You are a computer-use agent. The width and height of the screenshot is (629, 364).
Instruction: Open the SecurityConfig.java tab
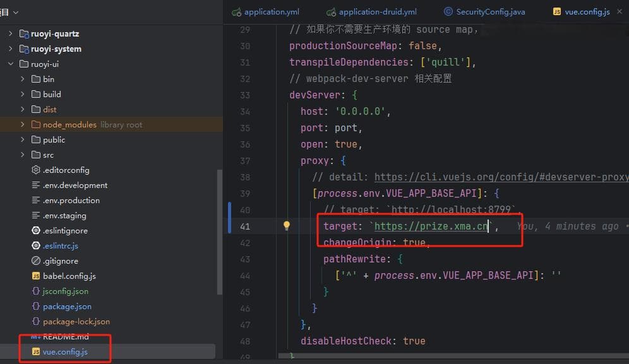click(484, 12)
